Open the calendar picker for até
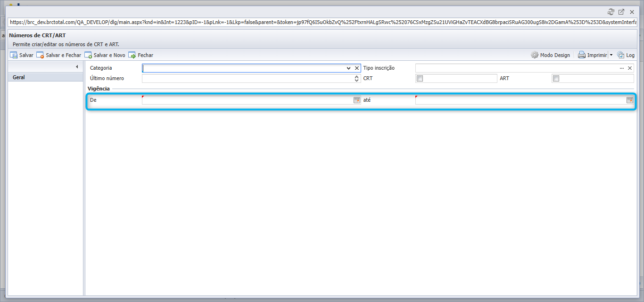Screen dimensions: 644x302 [x=630, y=100]
